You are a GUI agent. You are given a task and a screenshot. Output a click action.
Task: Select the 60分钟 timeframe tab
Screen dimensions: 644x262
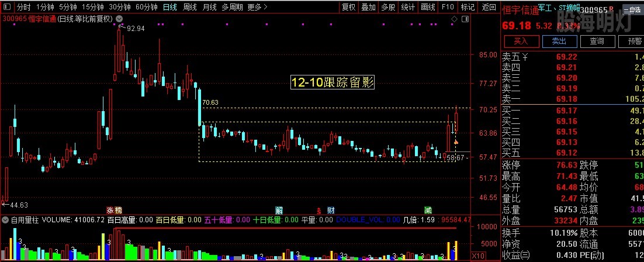pos(146,8)
